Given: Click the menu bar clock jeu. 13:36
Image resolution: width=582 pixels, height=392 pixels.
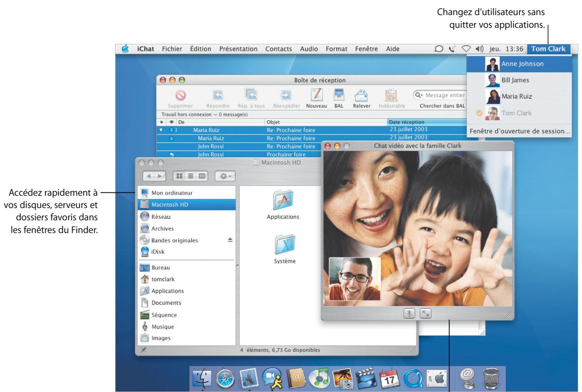Looking at the screenshot, I should pos(507,49).
